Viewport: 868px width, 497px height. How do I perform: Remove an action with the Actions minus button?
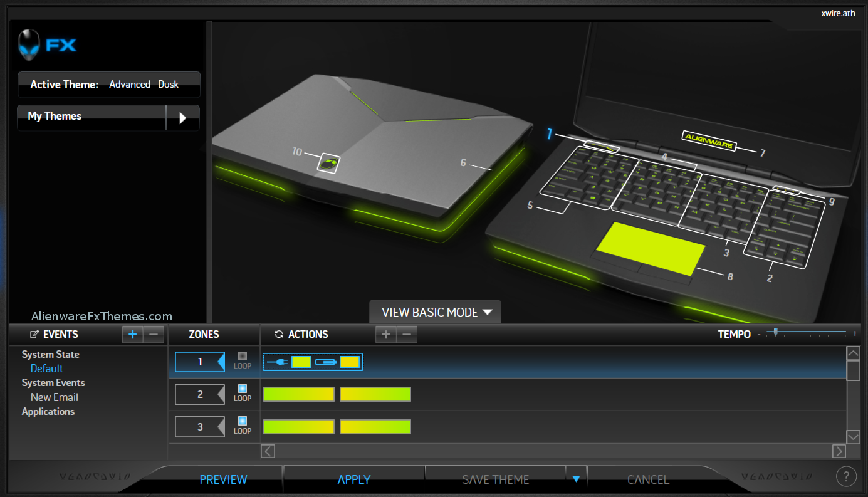407,335
